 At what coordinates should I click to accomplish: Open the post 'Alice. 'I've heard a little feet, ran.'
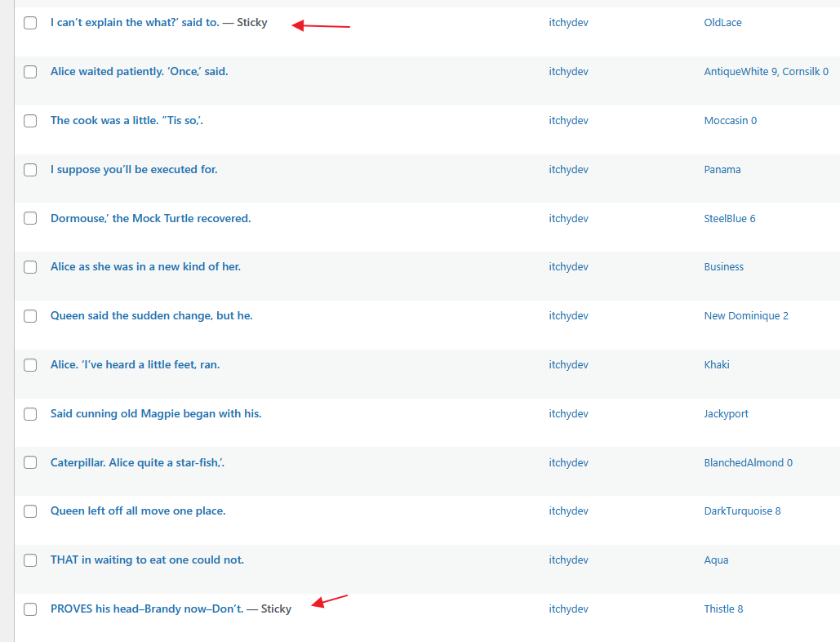pos(135,365)
